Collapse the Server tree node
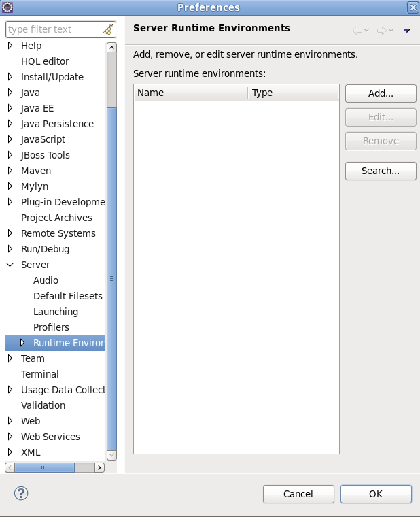Viewport: 420px width, 517px height. (x=10, y=265)
